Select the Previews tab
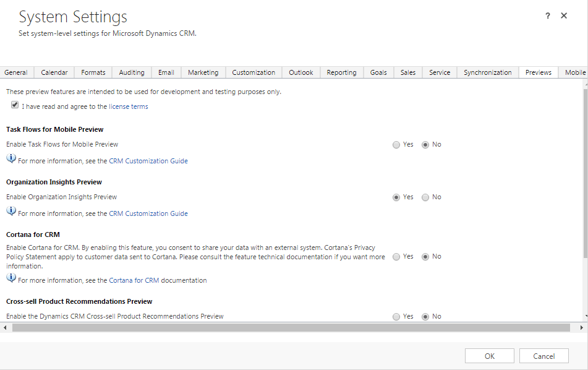588x370 pixels. coord(539,72)
